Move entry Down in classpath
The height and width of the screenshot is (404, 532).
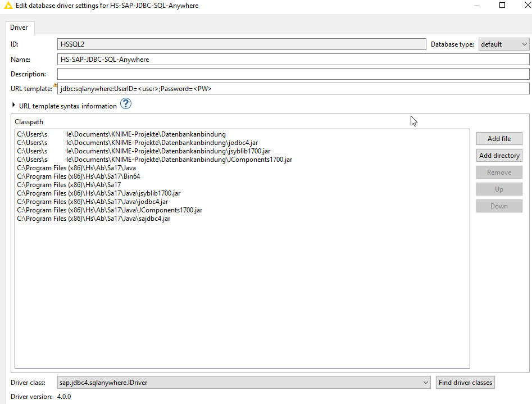point(499,206)
